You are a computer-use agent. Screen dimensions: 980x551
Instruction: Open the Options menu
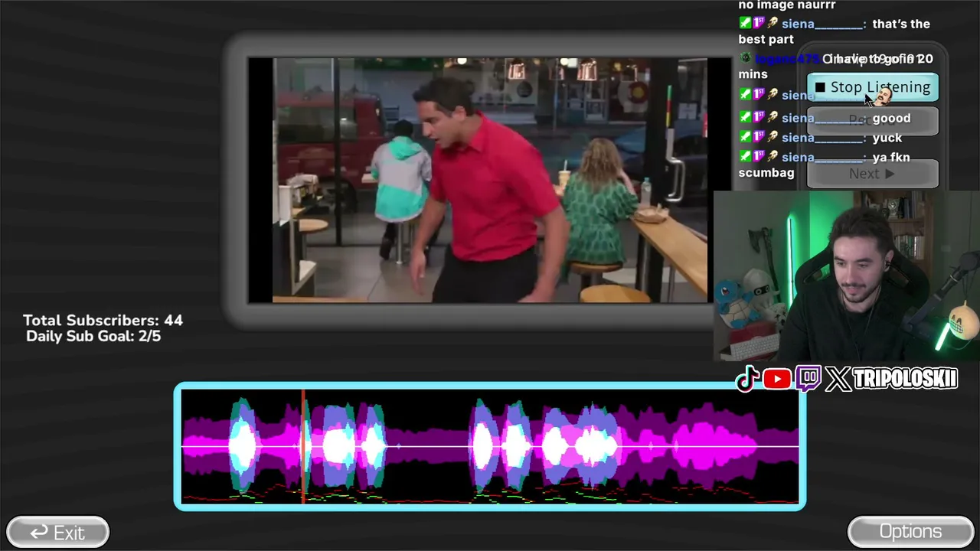tap(910, 532)
